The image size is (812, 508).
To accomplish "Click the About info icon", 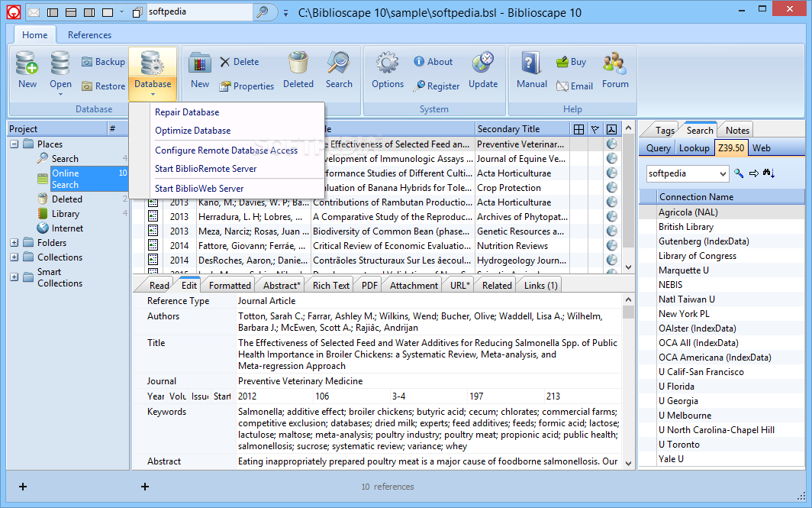I will coord(419,62).
